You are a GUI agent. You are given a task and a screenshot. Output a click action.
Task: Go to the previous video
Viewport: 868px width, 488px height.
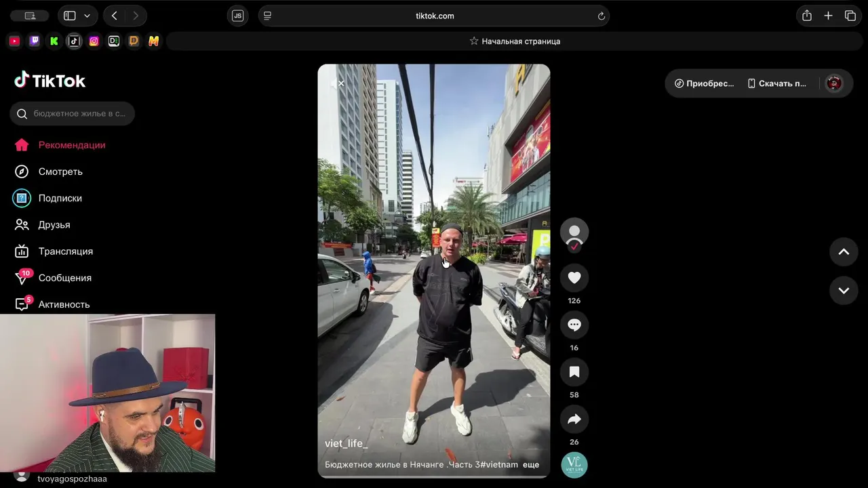[x=844, y=251]
